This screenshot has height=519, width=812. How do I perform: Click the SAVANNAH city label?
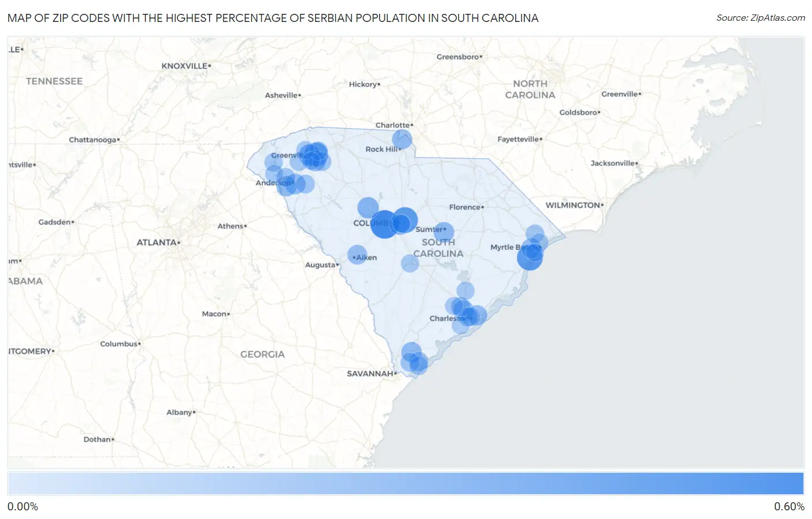click(x=372, y=374)
